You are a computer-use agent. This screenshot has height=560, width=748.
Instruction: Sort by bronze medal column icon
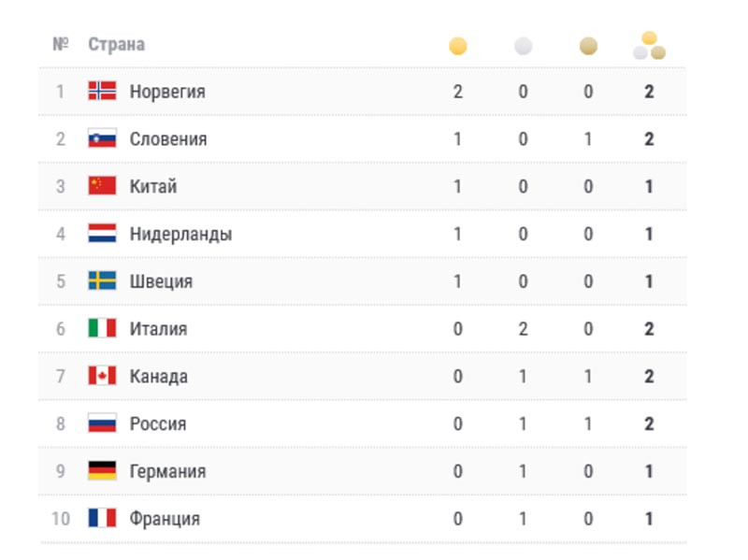pyautogui.click(x=588, y=46)
